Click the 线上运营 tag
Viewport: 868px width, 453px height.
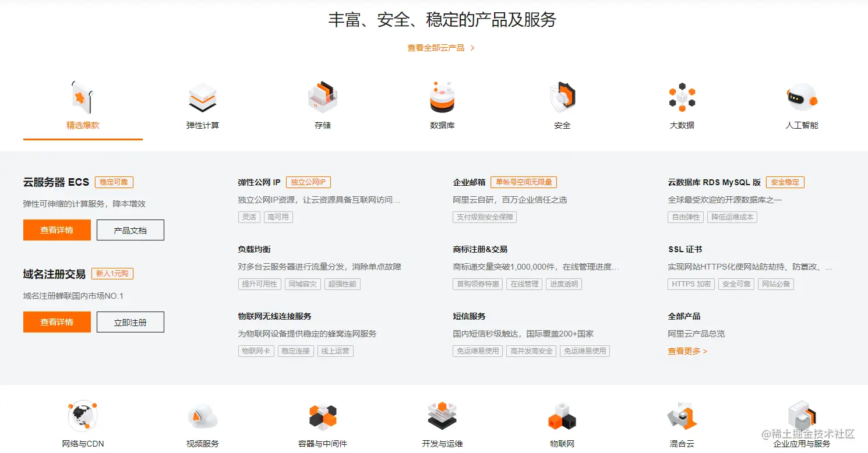point(336,351)
